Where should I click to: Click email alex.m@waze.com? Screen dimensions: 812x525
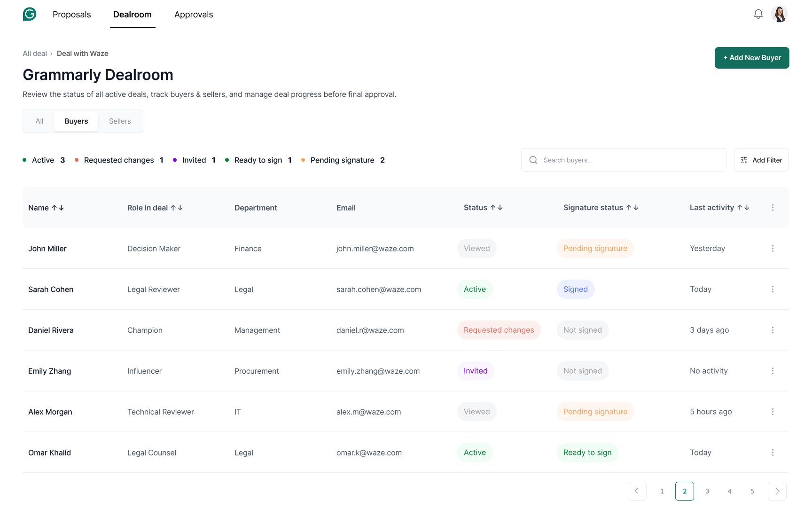(369, 412)
